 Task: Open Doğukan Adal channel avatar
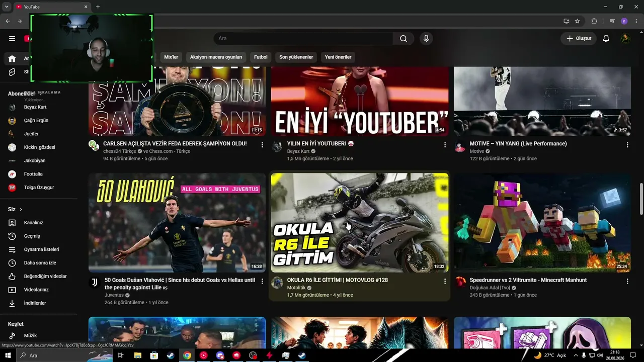(460, 282)
